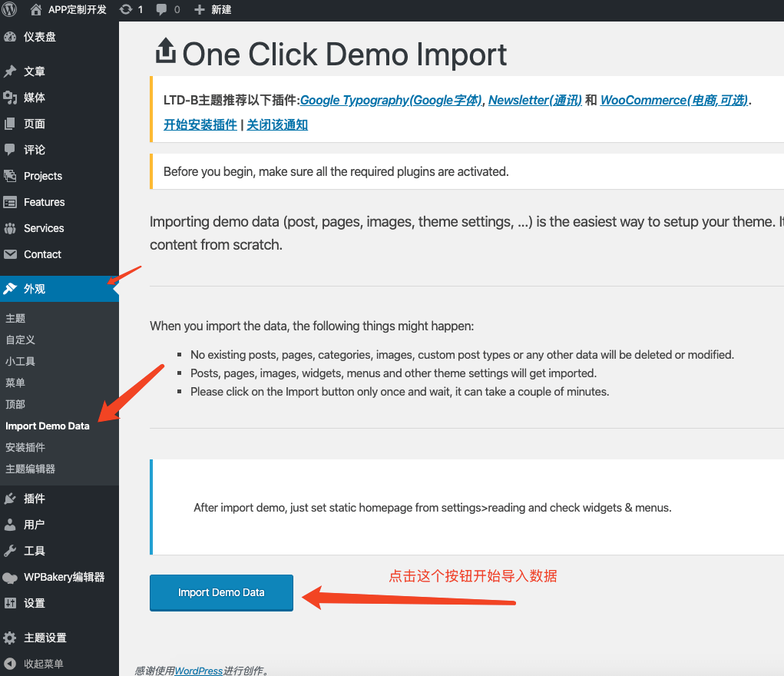Image resolution: width=784 pixels, height=676 pixels.
Task: Click the pages icon beside 页面
Action: pos(10,124)
